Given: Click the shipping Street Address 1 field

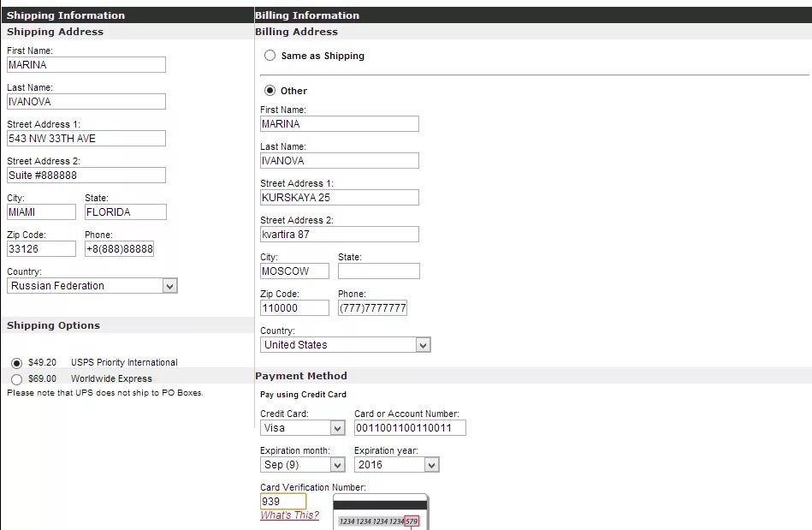Looking at the screenshot, I should [x=86, y=139].
